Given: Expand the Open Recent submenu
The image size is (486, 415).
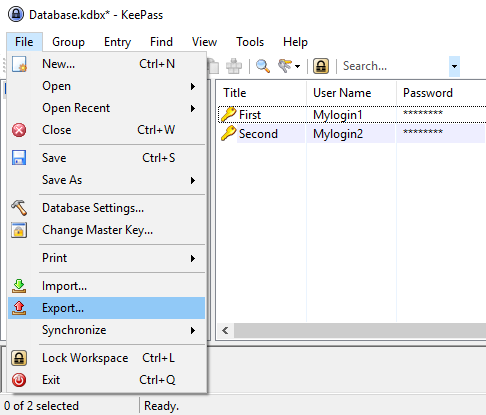Looking at the screenshot, I should (x=193, y=108).
